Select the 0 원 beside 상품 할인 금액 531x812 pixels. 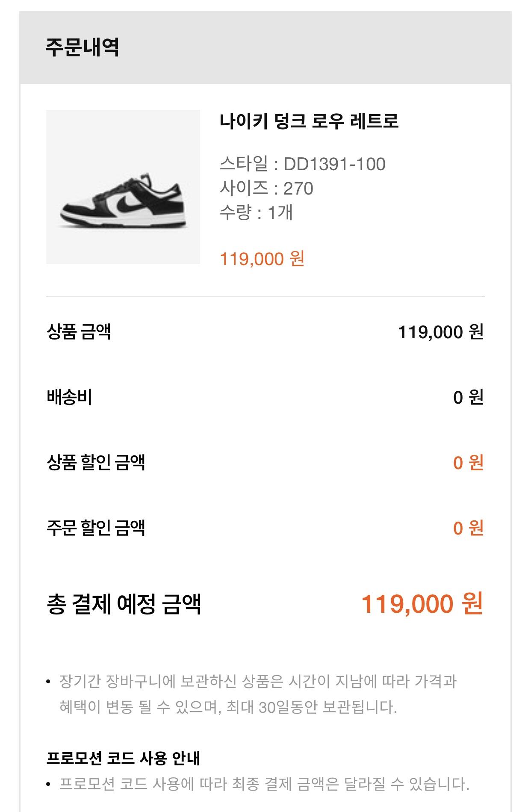[x=468, y=463]
